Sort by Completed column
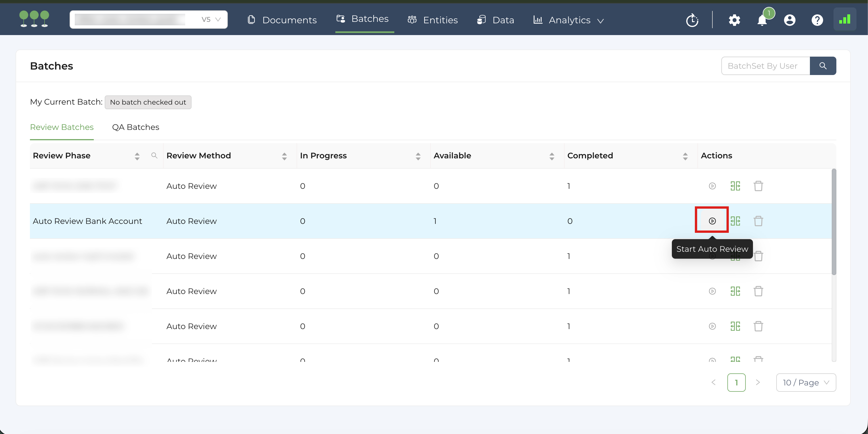Screen dimensions: 868x434 pos(685,156)
